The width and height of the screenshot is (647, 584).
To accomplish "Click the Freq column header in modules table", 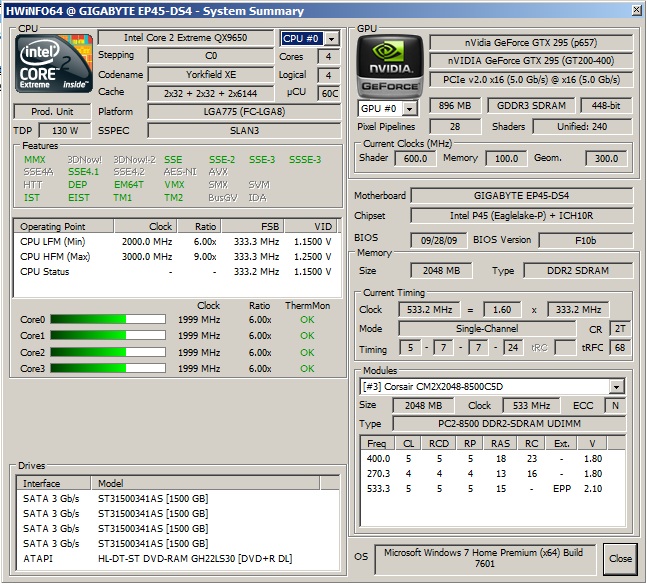I will pos(377,444).
